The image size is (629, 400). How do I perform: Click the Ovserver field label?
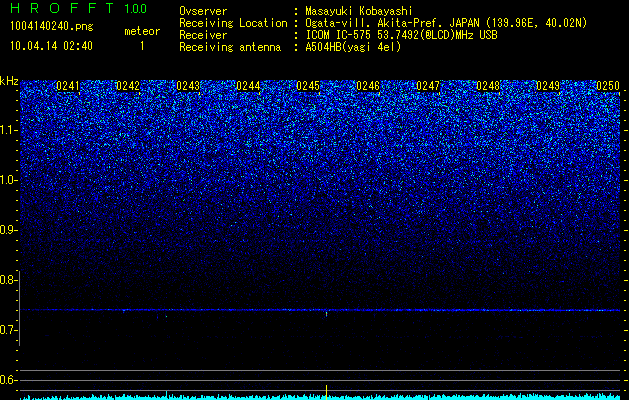click(203, 12)
